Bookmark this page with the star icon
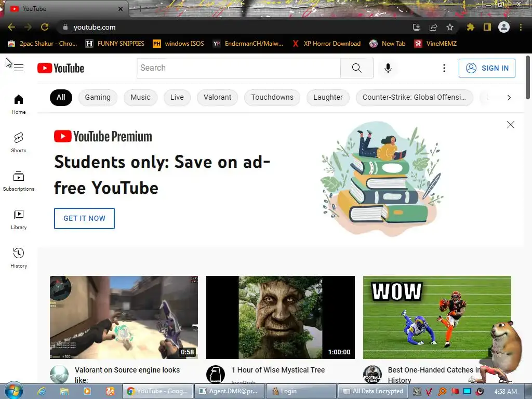Image resolution: width=532 pixels, height=399 pixels. coord(449,27)
